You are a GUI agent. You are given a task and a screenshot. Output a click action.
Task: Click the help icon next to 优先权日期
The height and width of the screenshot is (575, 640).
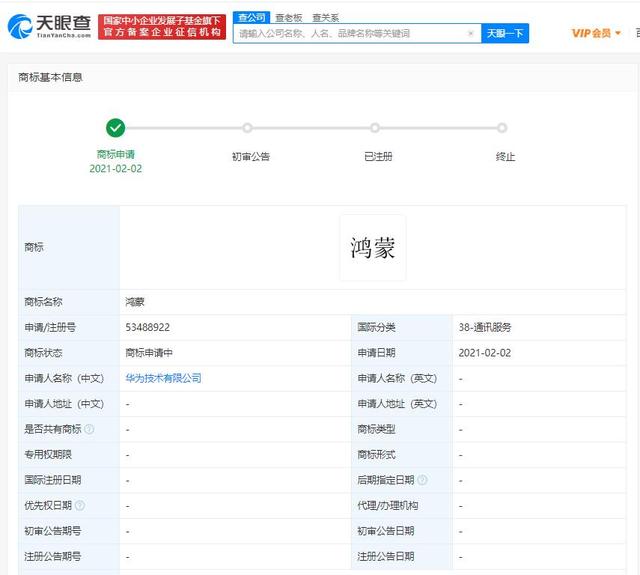point(80,506)
